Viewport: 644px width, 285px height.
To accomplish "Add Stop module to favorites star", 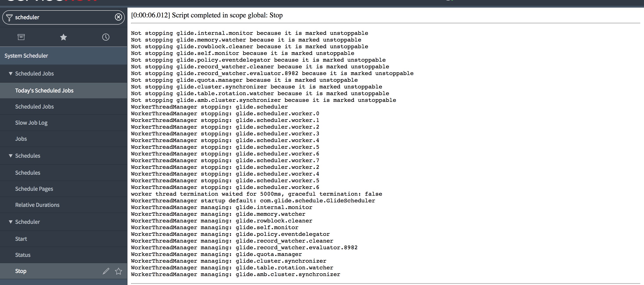I will (x=119, y=271).
